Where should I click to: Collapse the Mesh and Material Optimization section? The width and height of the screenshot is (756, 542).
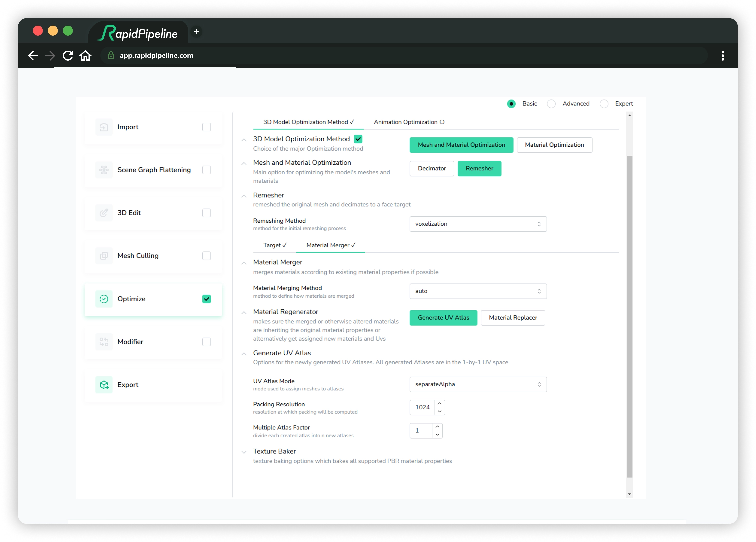[x=244, y=164]
